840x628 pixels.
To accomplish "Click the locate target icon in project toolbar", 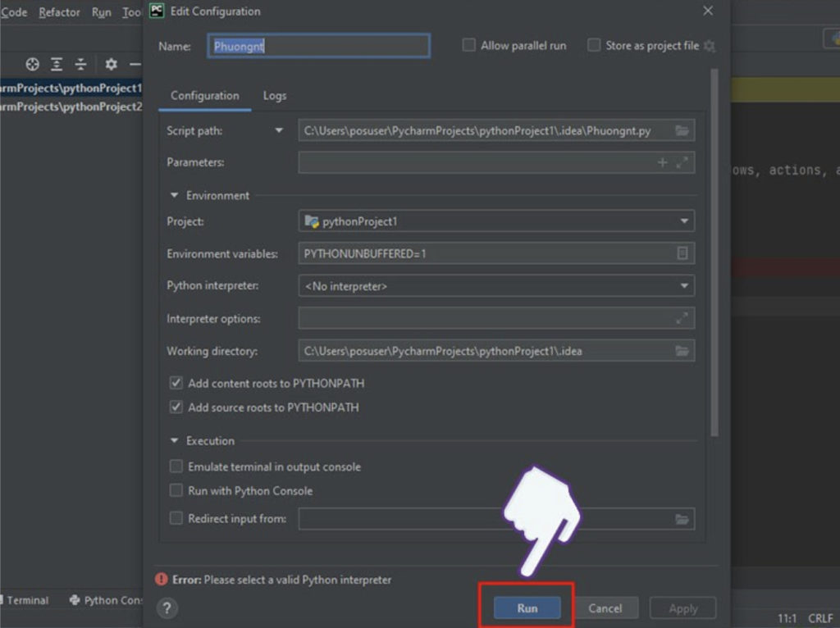I will (32, 64).
